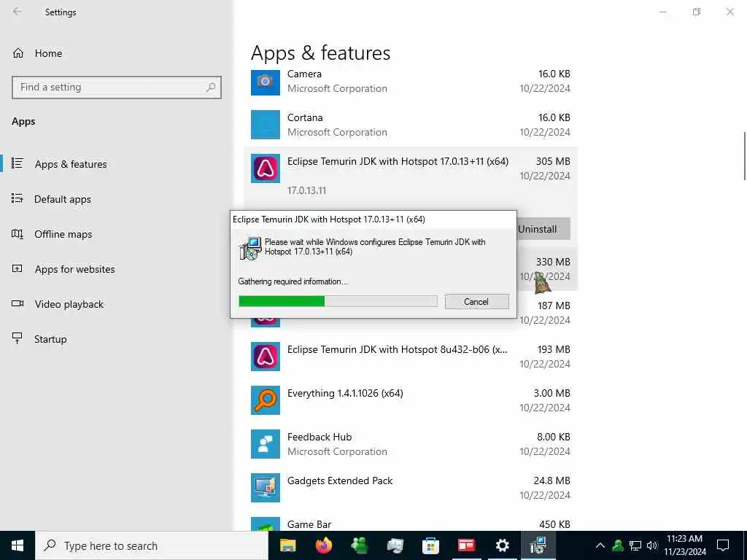Click the green installer progress bar
Viewport: 747px width, 560px height.
(338, 301)
